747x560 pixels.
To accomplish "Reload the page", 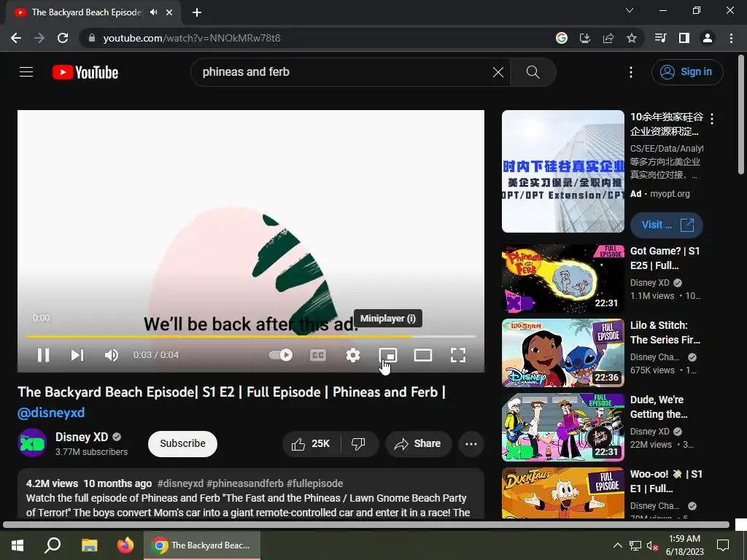I will tap(63, 38).
